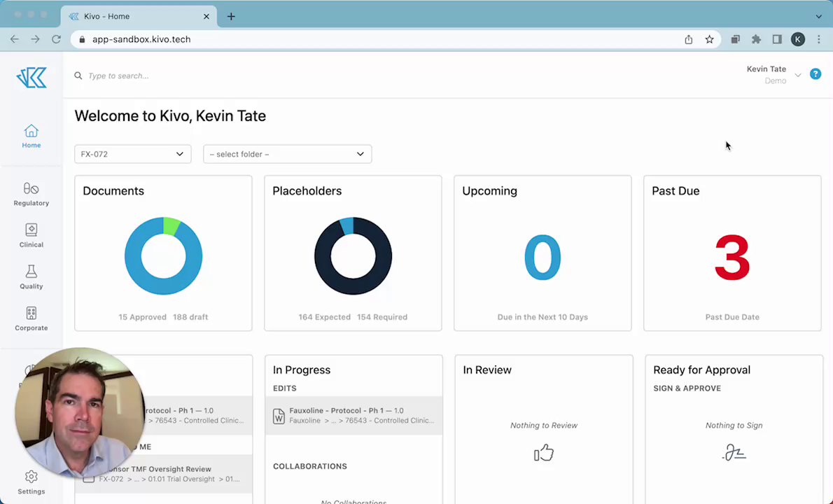Go to Quality section in sidebar
The image size is (833, 504).
pyautogui.click(x=31, y=276)
